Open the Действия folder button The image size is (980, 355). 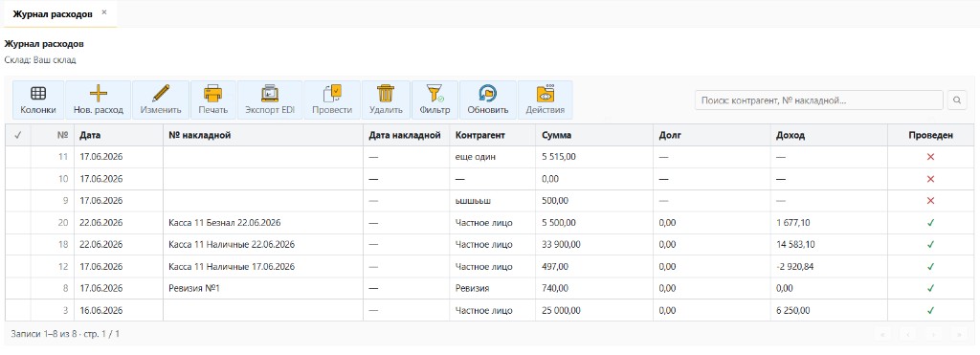(545, 100)
